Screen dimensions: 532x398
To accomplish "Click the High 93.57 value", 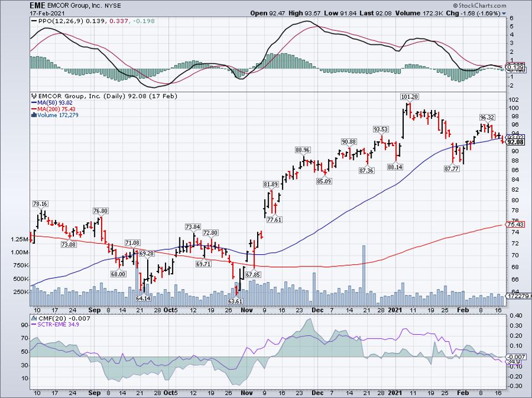I will (x=304, y=13).
